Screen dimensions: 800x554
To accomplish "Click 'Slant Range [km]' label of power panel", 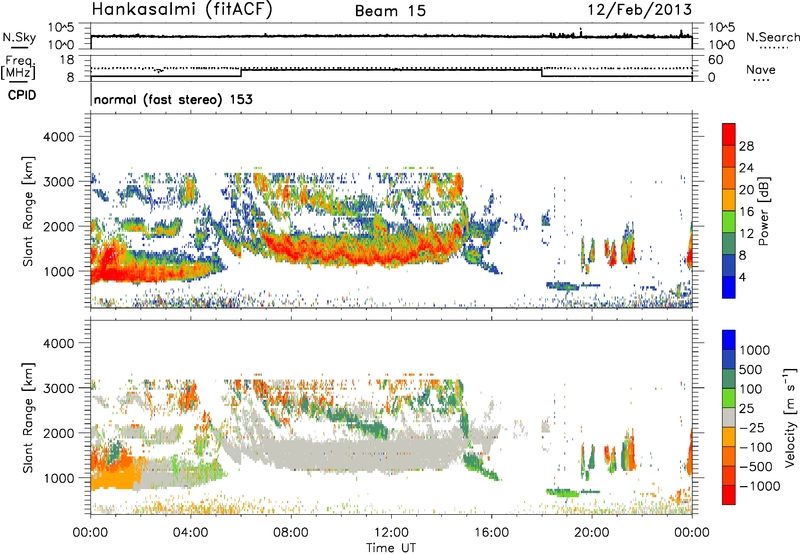I will pos(28,211).
